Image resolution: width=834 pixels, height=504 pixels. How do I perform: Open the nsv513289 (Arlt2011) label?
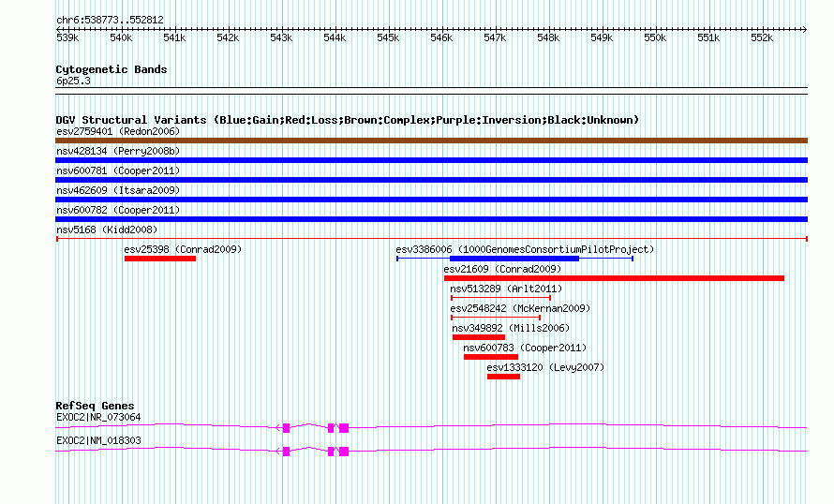506,289
